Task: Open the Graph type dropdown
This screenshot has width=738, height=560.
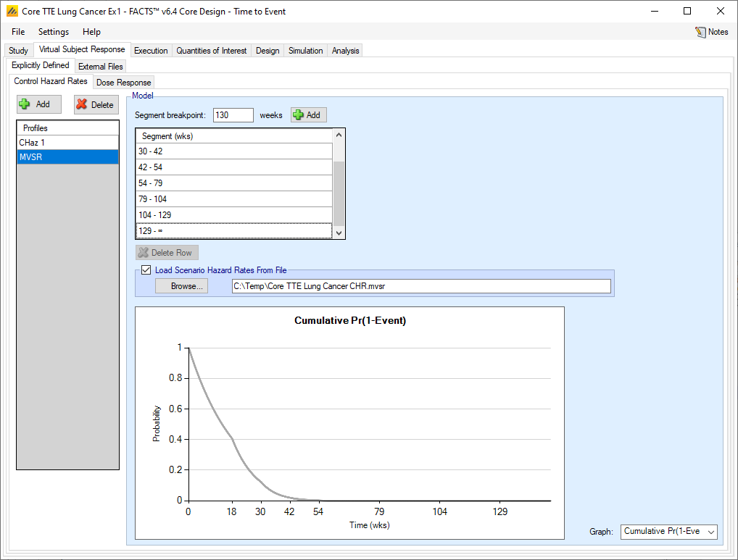Action: [x=669, y=532]
